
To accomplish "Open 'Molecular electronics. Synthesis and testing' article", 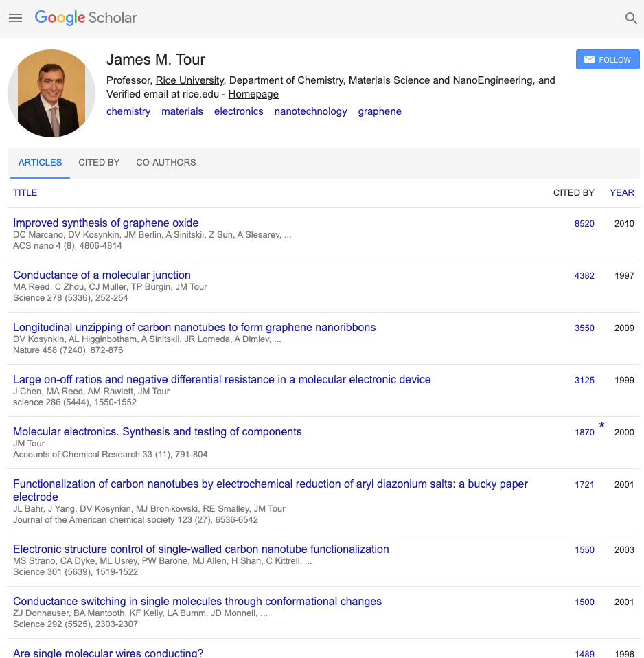I will pos(157,431).
